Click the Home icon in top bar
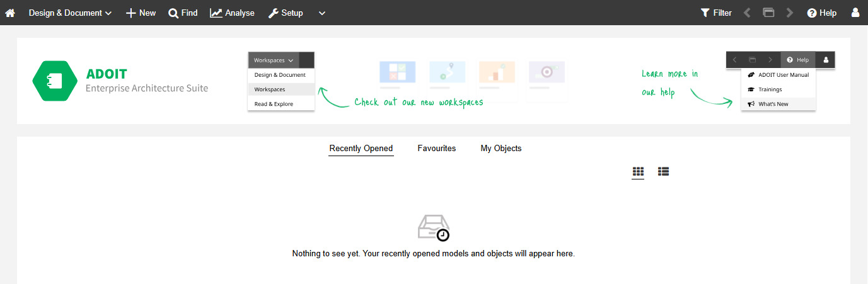Image resolution: width=868 pixels, height=284 pixels. pos(10,13)
